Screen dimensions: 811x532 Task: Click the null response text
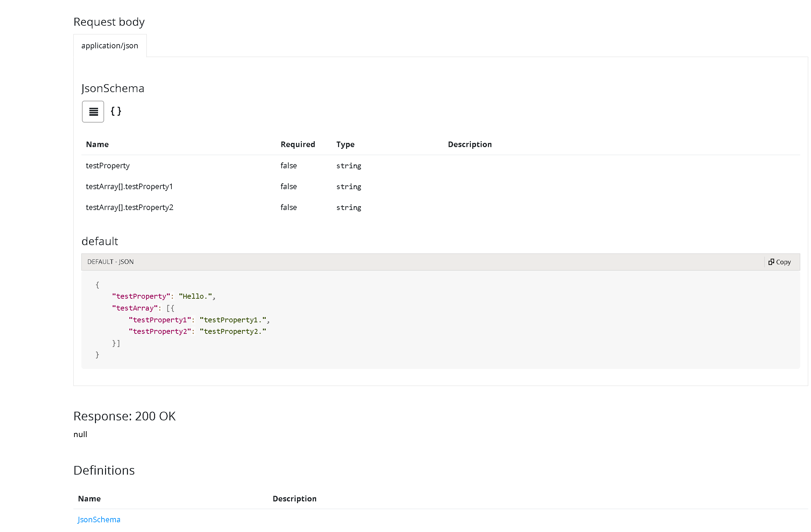(x=80, y=434)
